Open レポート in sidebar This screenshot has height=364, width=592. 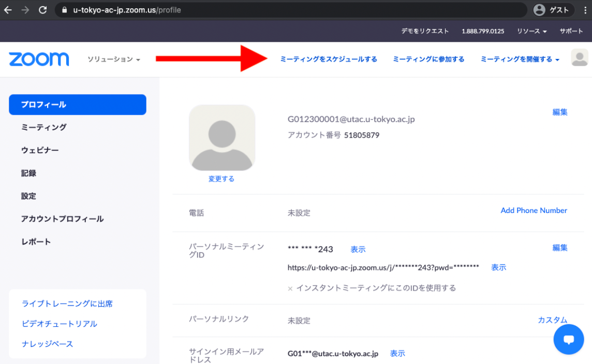tap(36, 242)
